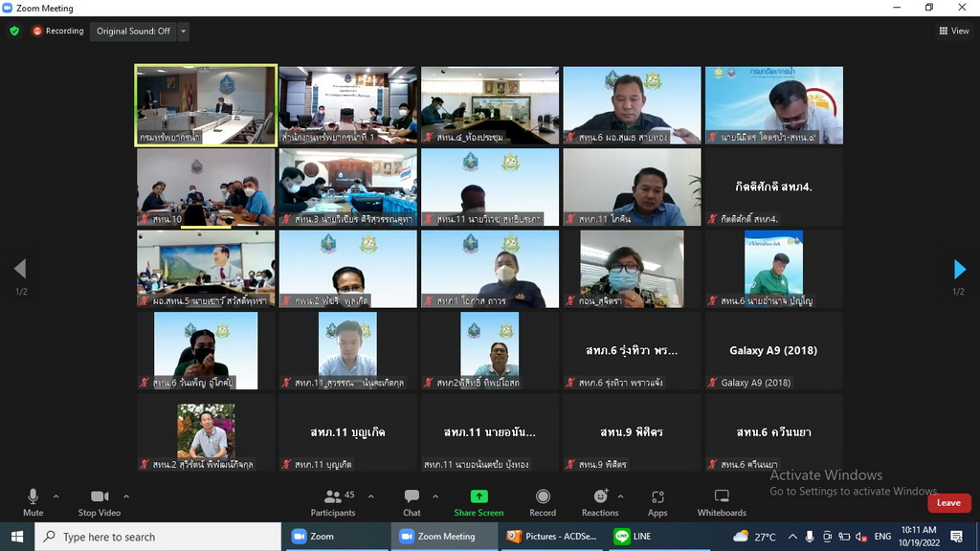
Task: Open weather widget showing 27°C
Action: point(754,537)
